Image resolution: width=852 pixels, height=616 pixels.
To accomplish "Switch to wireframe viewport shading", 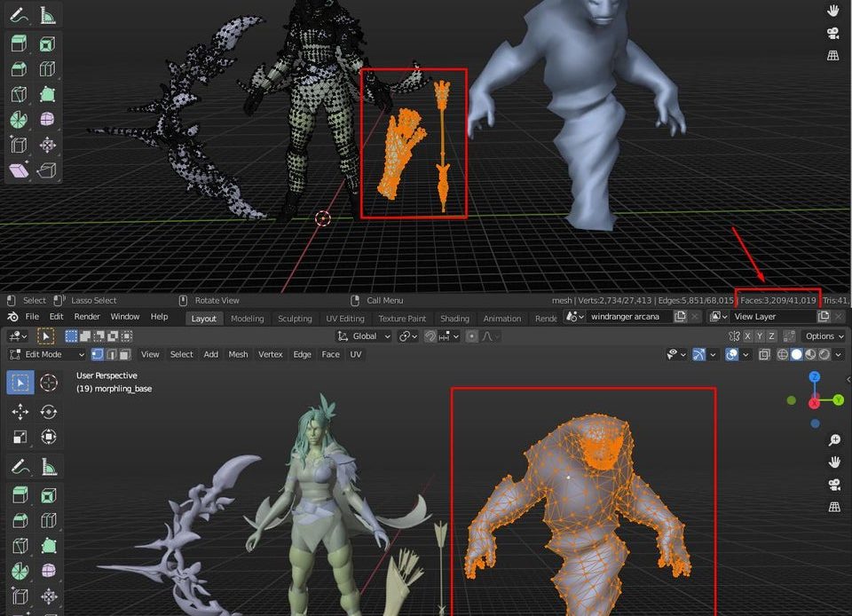I will [x=782, y=354].
